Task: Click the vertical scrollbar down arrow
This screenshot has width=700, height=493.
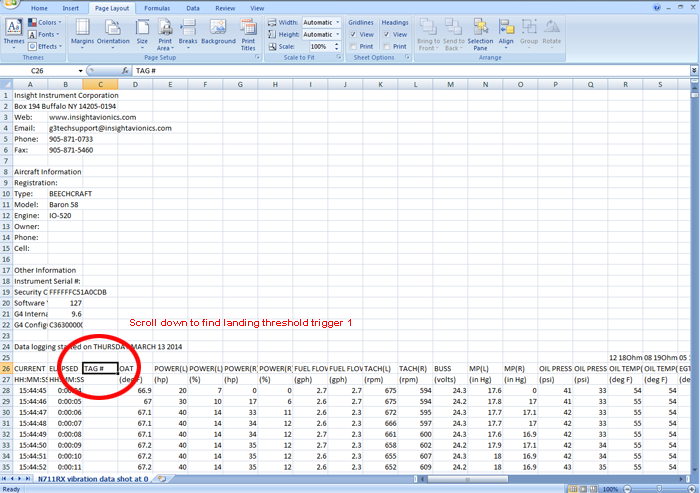Action: pyautogui.click(x=694, y=469)
